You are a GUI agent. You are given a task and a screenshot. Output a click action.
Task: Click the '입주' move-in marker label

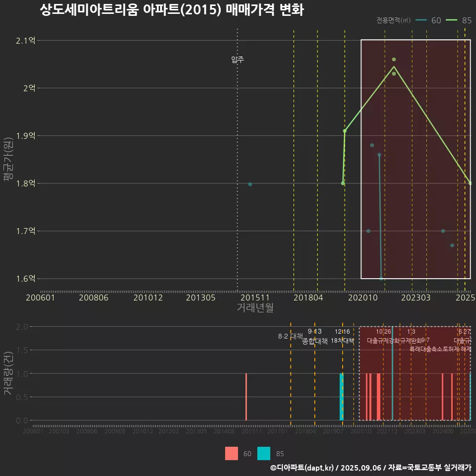pyautogui.click(x=238, y=59)
